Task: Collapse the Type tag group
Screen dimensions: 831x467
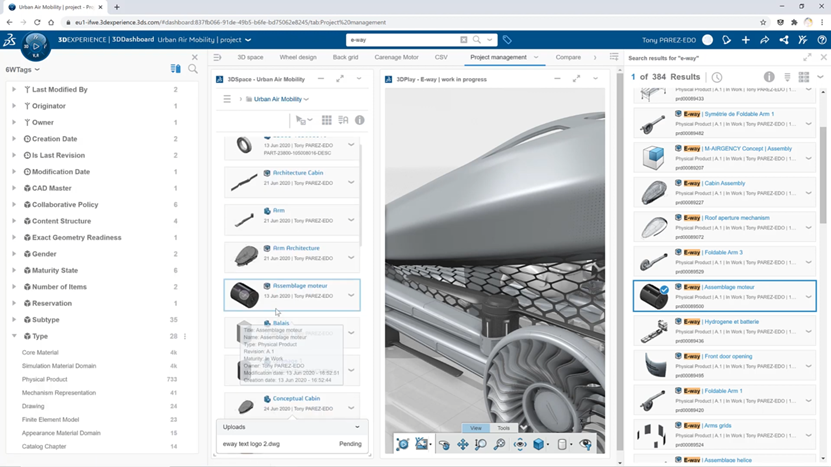Action: (14, 336)
